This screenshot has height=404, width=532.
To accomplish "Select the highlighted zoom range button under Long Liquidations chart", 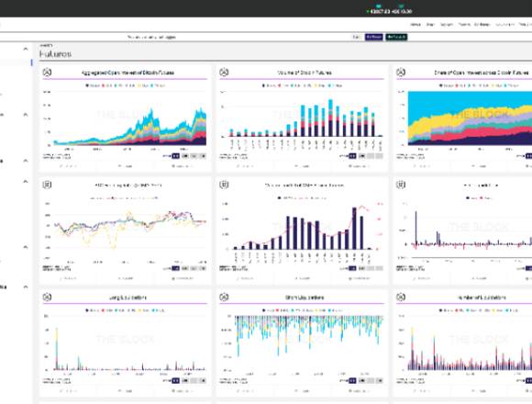I will click(x=175, y=380).
